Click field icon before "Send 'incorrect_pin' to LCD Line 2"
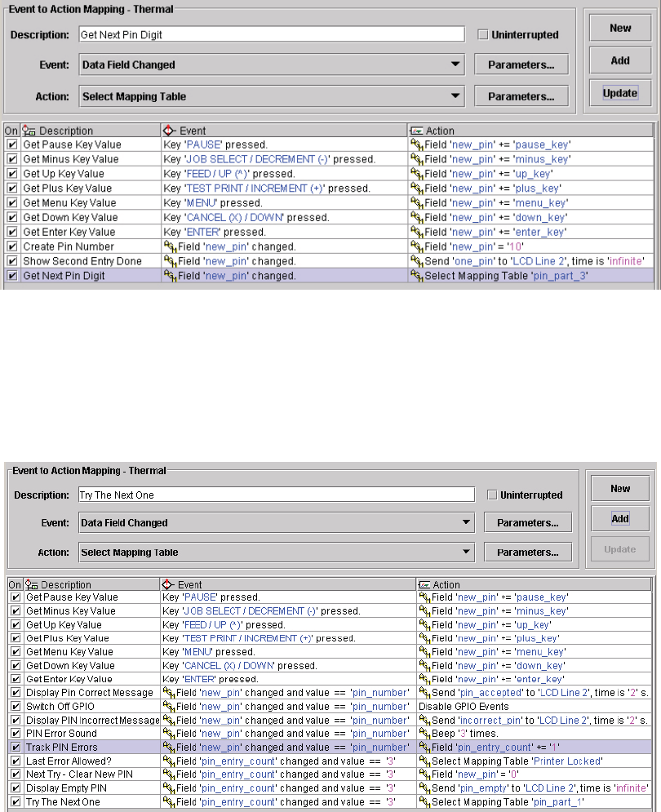 click(425, 720)
